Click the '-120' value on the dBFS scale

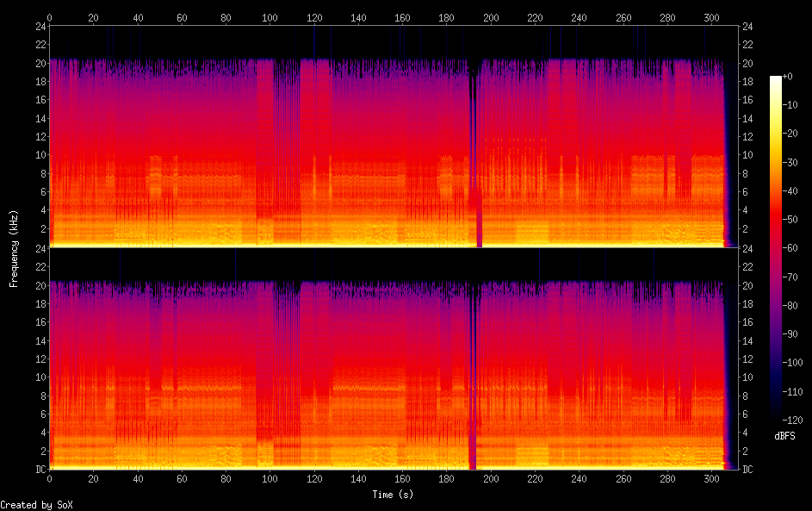coord(793,420)
